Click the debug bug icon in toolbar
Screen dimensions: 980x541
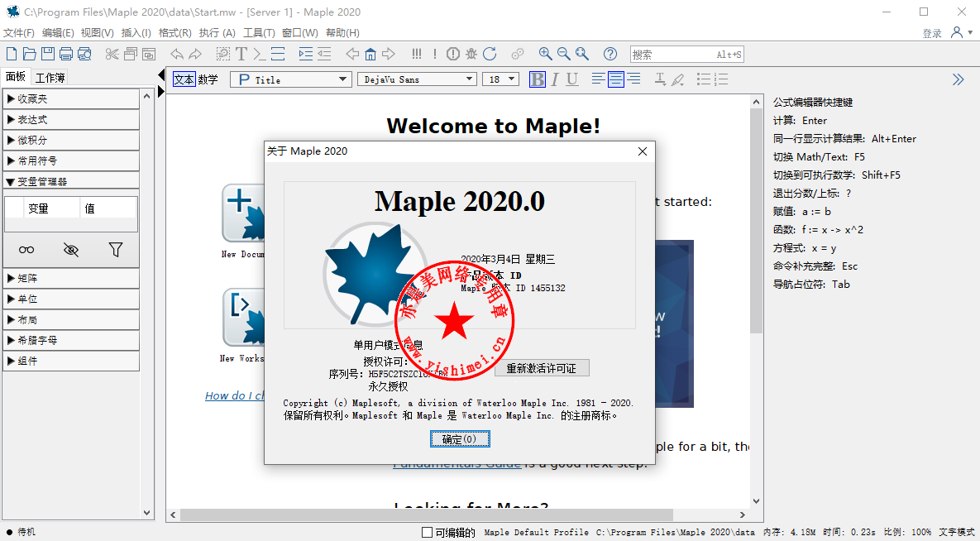tap(471, 54)
